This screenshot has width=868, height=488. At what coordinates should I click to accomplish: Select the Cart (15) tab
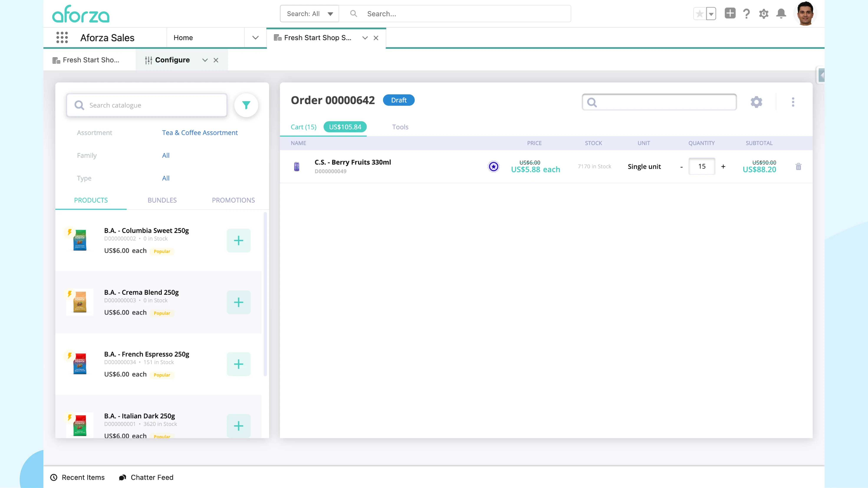click(304, 127)
